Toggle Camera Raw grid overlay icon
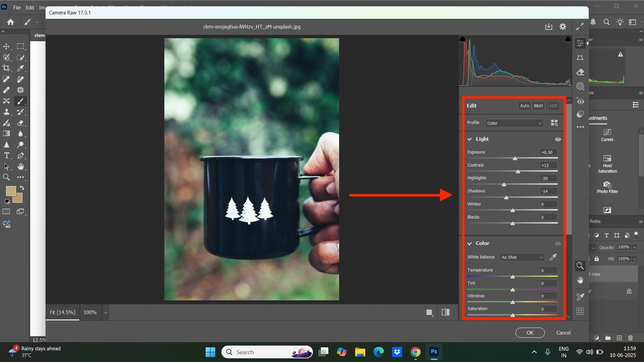Viewport: 644px width, 362px height. click(x=580, y=311)
